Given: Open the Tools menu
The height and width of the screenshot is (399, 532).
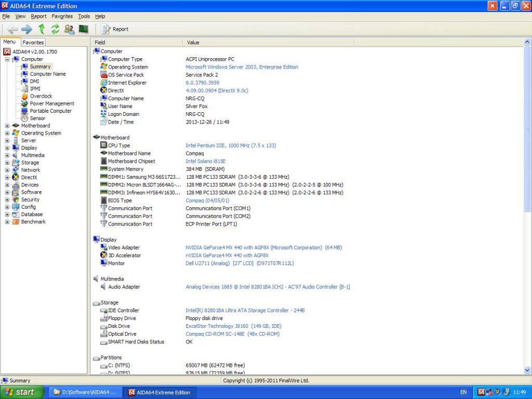Looking at the screenshot, I should coord(84,17).
